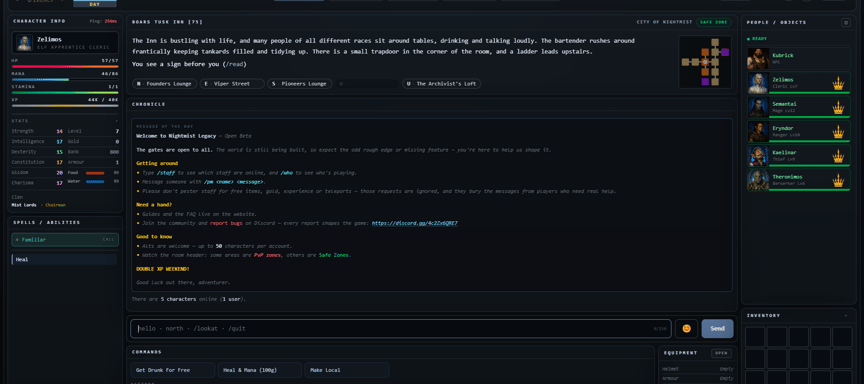Click crown icon on Zelimos row
Image resolution: width=864 pixels, height=384 pixels.
(838, 84)
